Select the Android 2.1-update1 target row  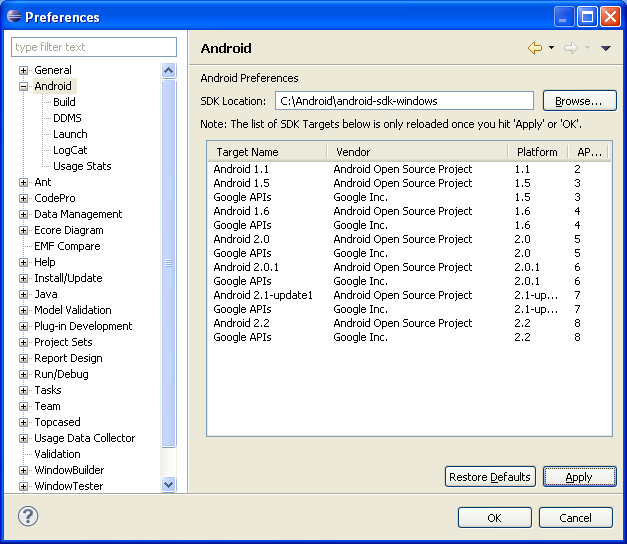click(409, 295)
